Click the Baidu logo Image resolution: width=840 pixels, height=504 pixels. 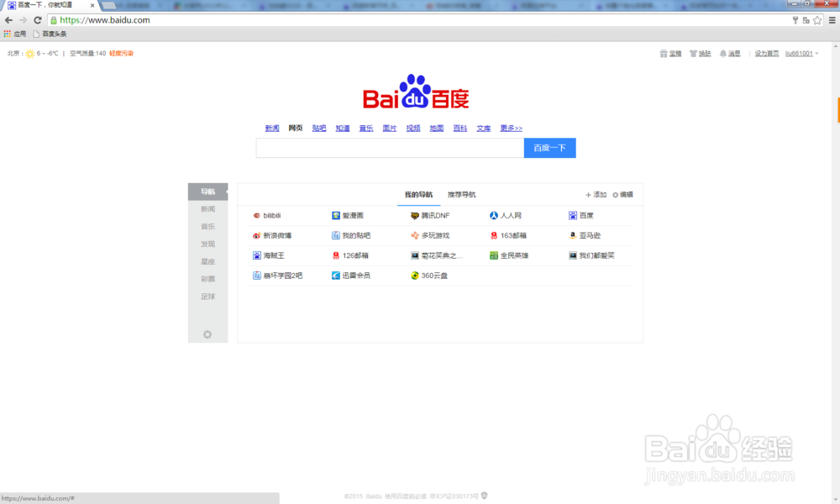point(416,92)
